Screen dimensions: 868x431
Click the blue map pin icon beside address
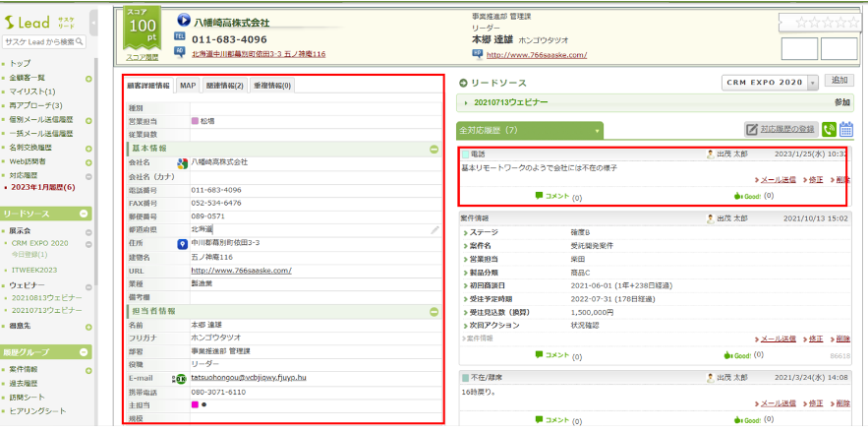[181, 243]
